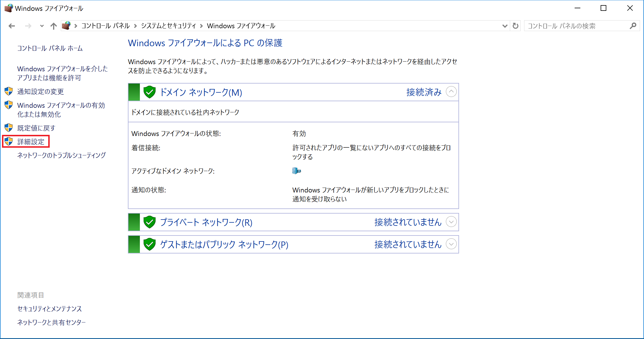Click the Windows ファイアウォール breadcrumb
Viewport: 644px width, 339px height.
(x=241, y=26)
